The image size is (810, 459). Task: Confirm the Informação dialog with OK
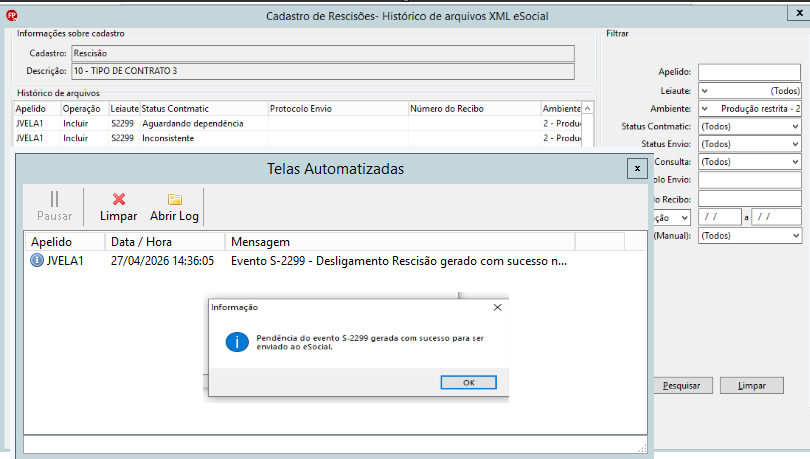tap(469, 383)
